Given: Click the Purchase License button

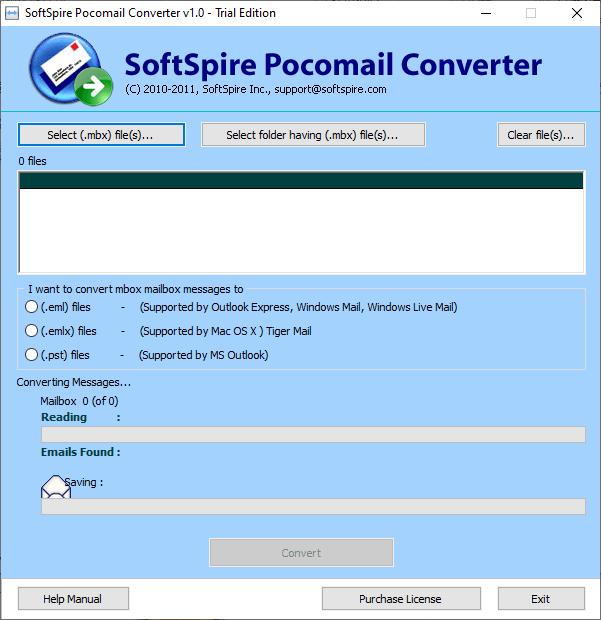Looking at the screenshot, I should pos(400,599).
